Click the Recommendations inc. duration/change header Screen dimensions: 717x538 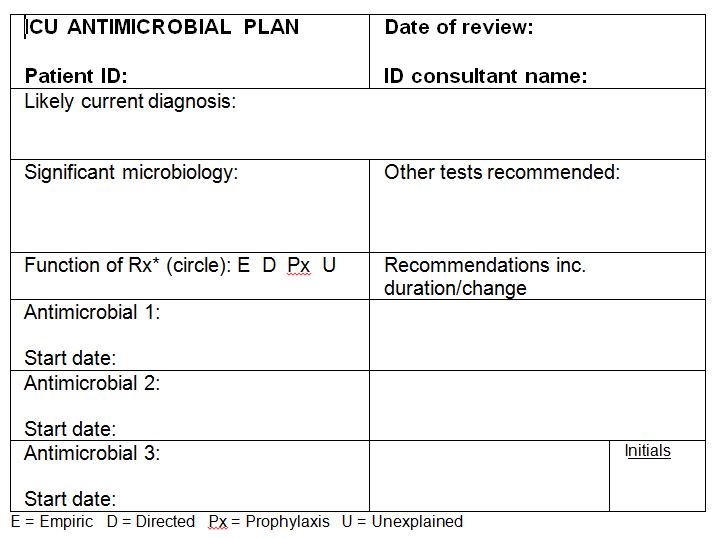(x=485, y=276)
